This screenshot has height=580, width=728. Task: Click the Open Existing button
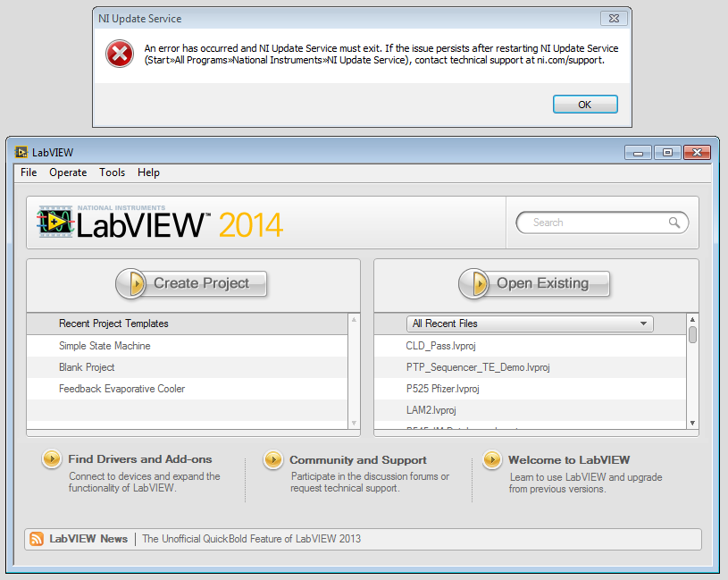pyautogui.click(x=534, y=283)
